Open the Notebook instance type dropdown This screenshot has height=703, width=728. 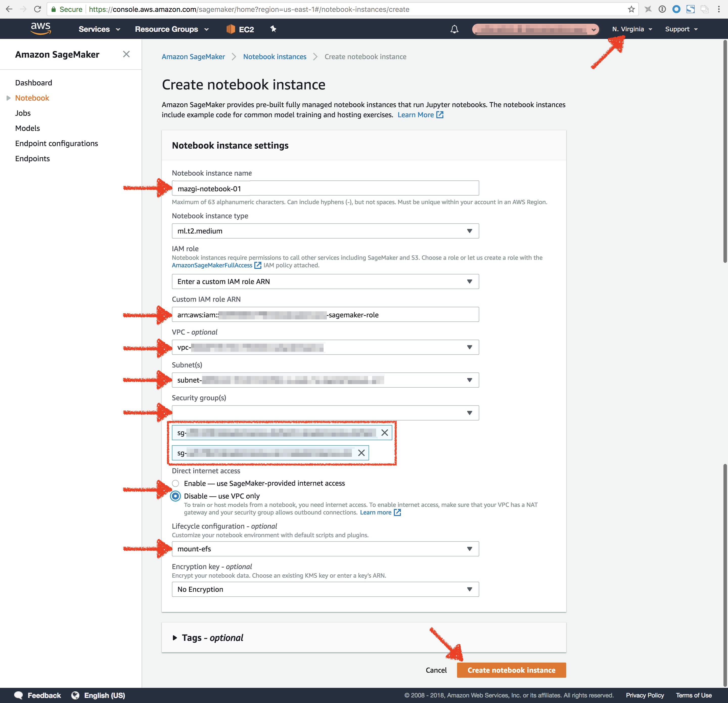tap(325, 231)
